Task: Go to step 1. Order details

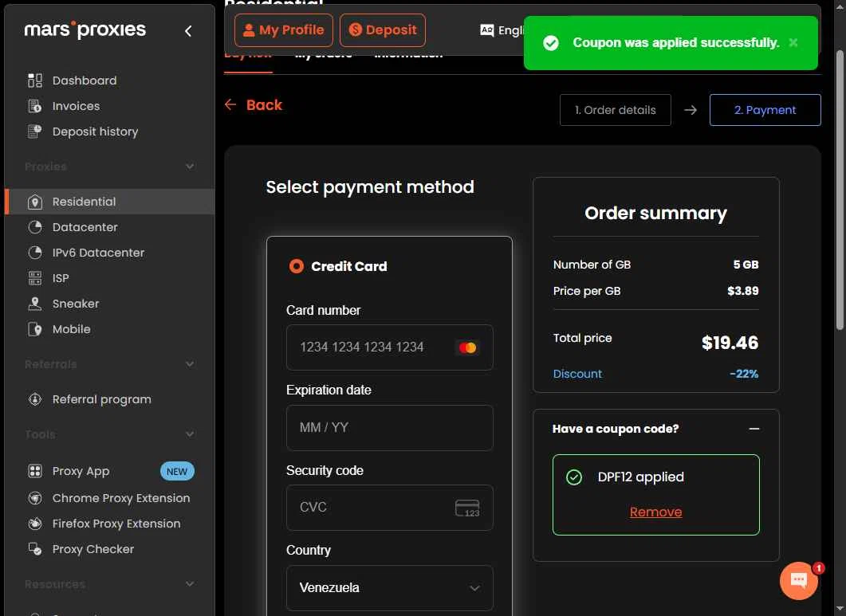Action: [x=615, y=110]
